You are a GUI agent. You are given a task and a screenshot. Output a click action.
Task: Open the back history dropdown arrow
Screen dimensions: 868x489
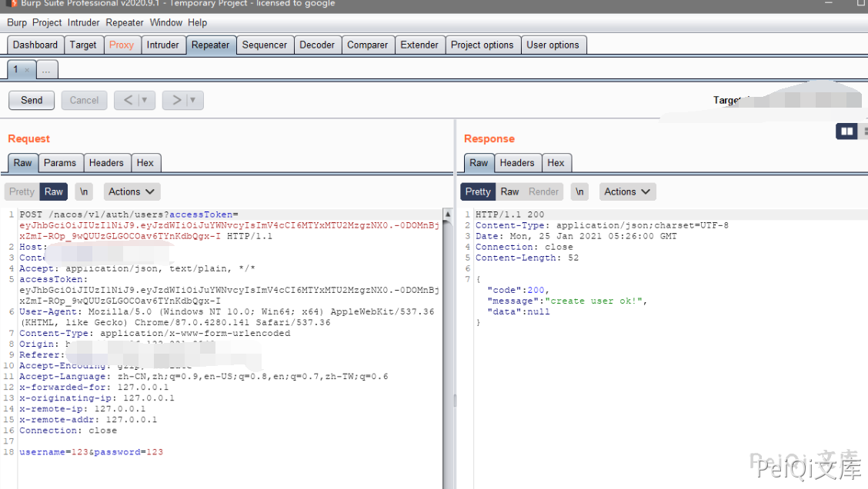144,100
